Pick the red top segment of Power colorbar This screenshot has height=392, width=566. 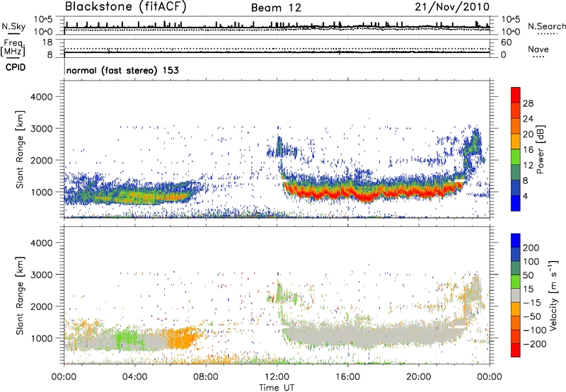[516, 95]
